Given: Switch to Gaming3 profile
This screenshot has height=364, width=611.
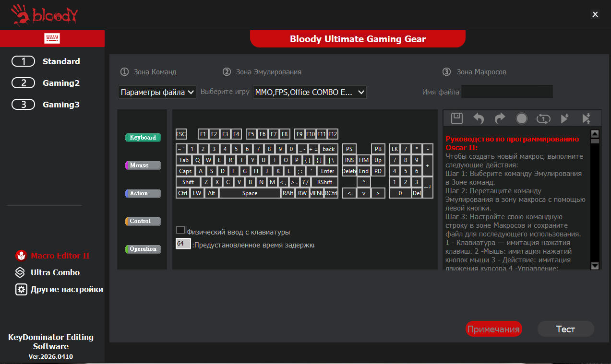Looking at the screenshot, I should click(x=61, y=105).
